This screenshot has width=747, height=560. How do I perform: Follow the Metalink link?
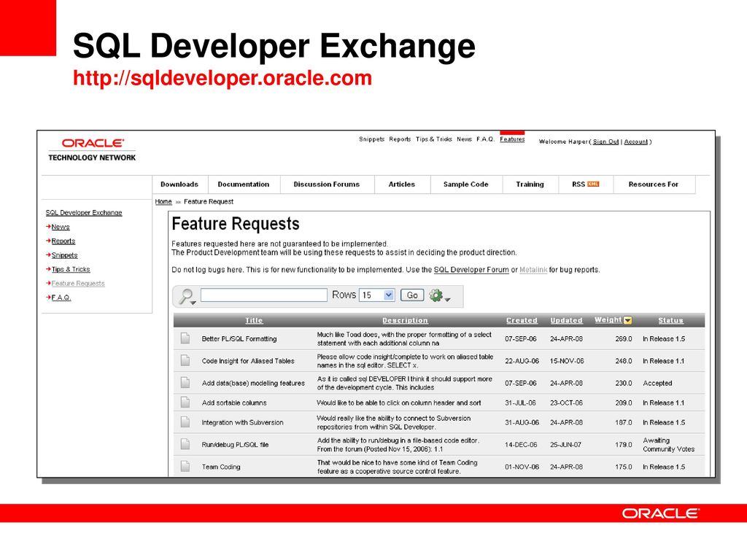(x=533, y=270)
